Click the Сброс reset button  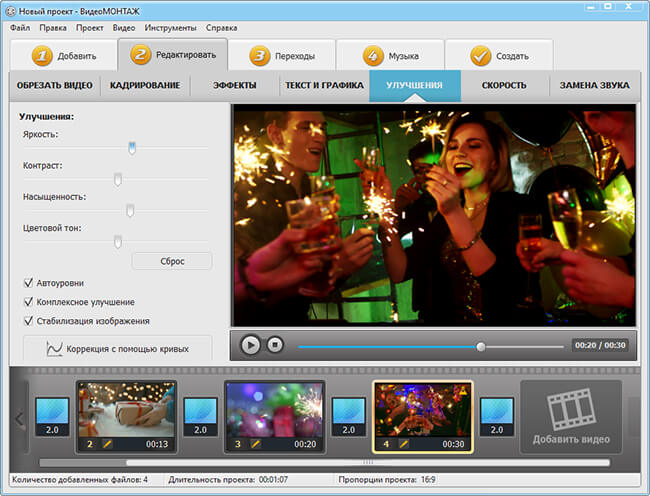(172, 261)
